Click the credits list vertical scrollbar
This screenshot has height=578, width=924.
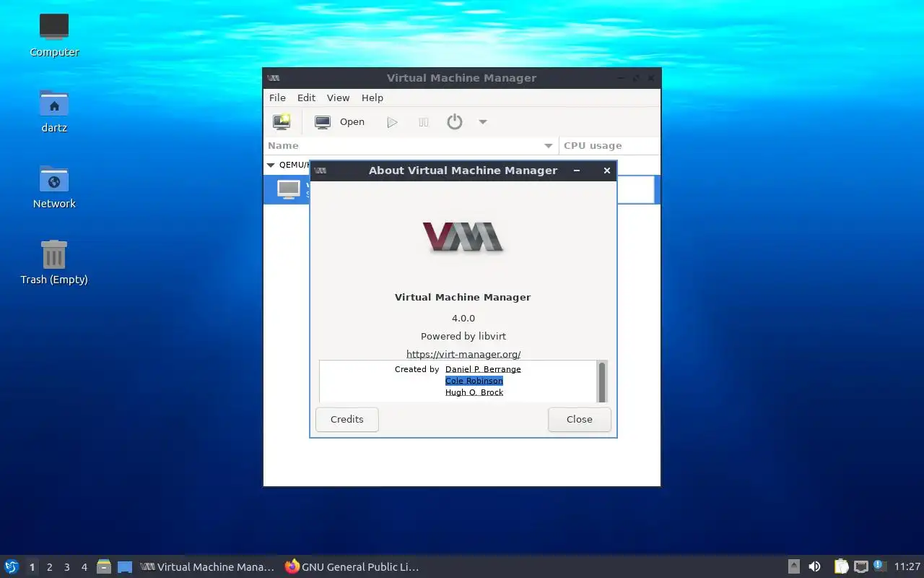(602, 381)
